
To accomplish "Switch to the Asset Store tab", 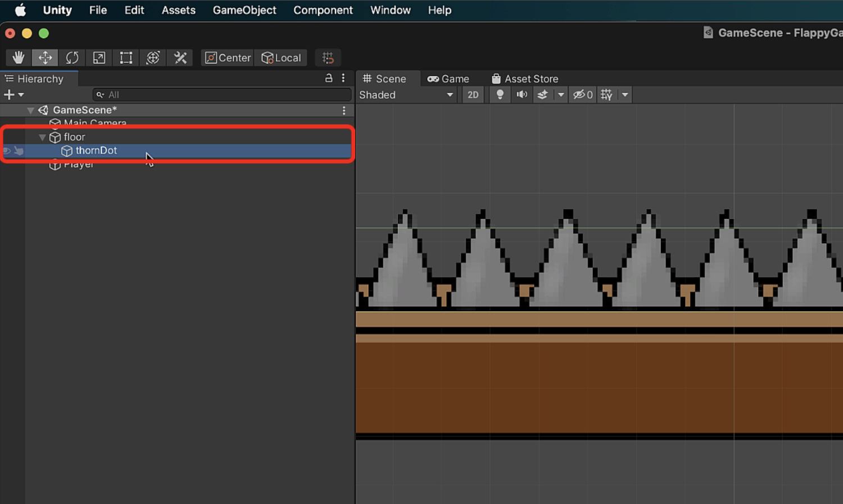I will 525,79.
